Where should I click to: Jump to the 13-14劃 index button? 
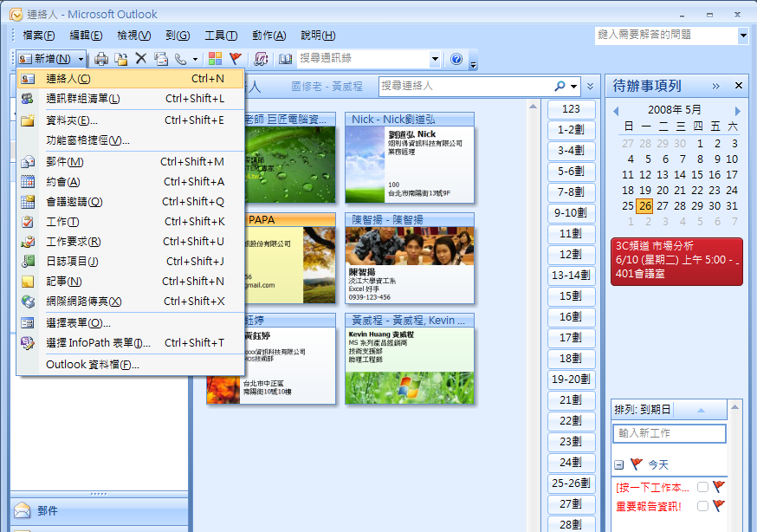[x=571, y=276]
